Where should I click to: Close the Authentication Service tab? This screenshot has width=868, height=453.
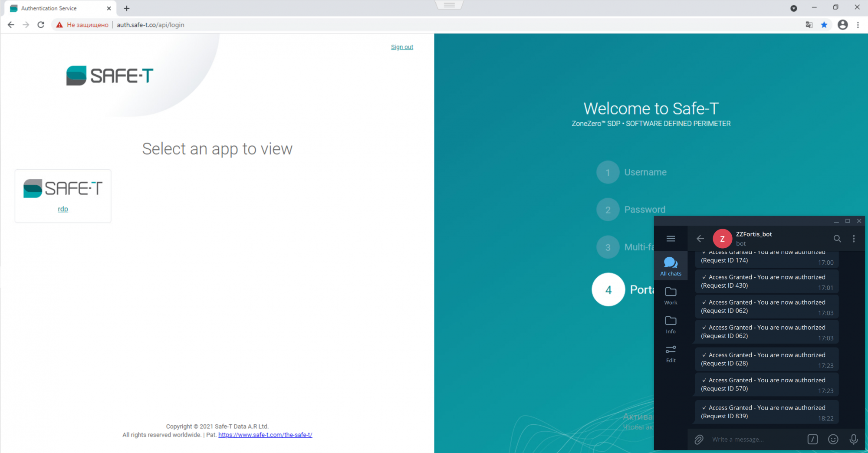[x=108, y=8]
